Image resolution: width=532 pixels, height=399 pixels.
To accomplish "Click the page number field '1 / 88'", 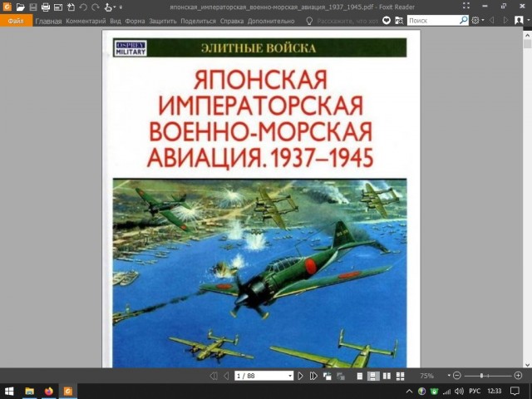I will [260, 376].
